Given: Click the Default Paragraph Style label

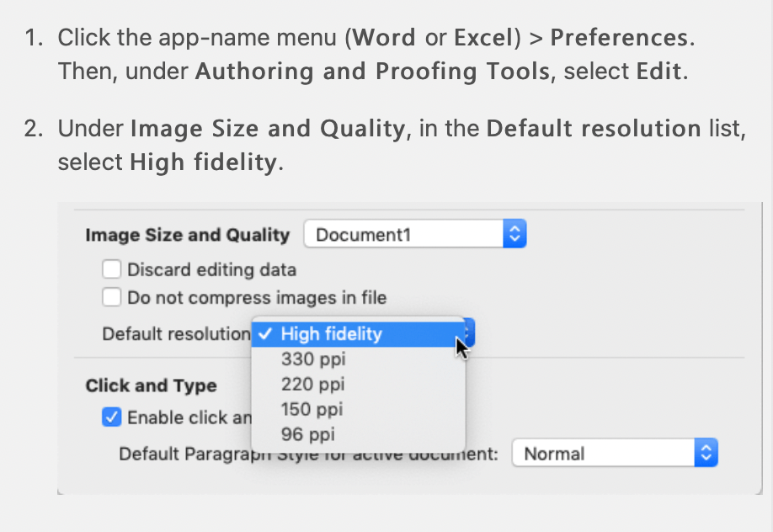Looking at the screenshot, I should click(308, 454).
